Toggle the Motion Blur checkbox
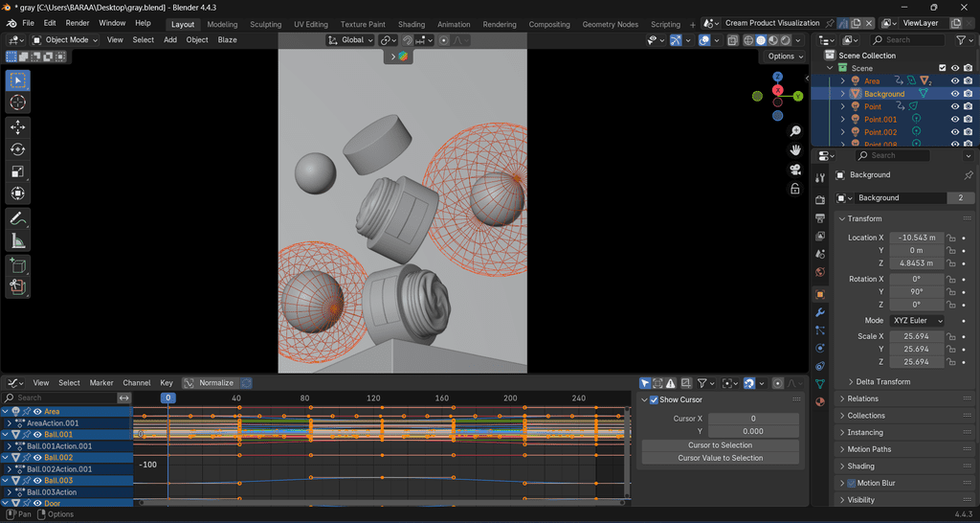This screenshot has height=523, width=980. 852,483
